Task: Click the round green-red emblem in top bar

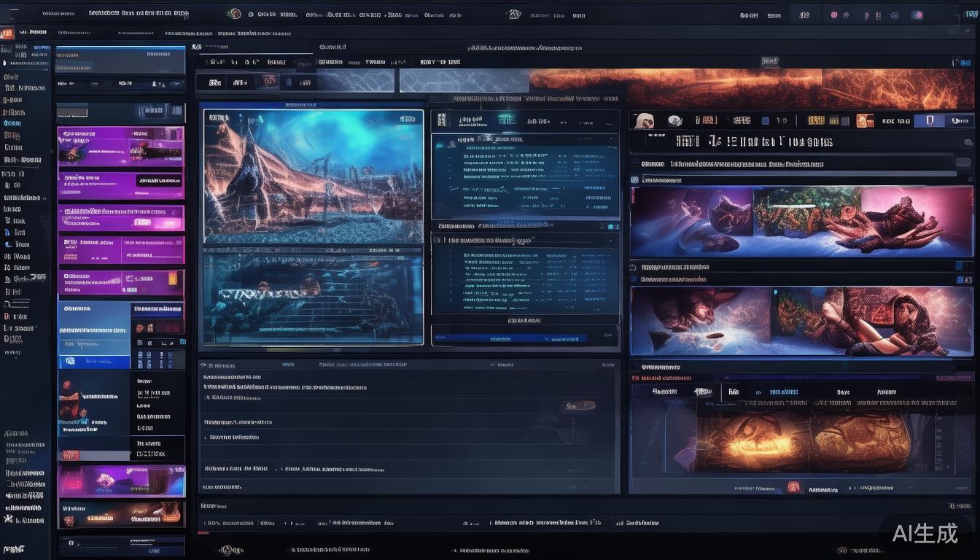Action: pyautogui.click(x=234, y=14)
